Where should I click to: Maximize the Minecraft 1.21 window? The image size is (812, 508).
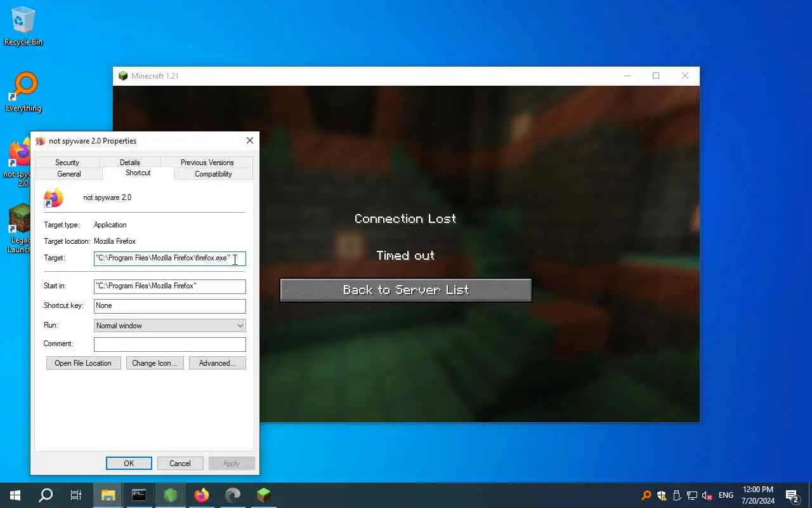tap(656, 76)
